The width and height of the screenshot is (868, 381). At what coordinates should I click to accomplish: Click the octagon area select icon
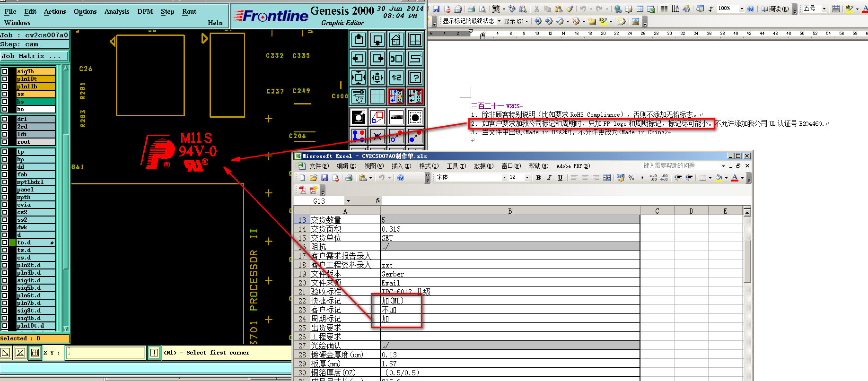pyautogui.click(x=415, y=117)
